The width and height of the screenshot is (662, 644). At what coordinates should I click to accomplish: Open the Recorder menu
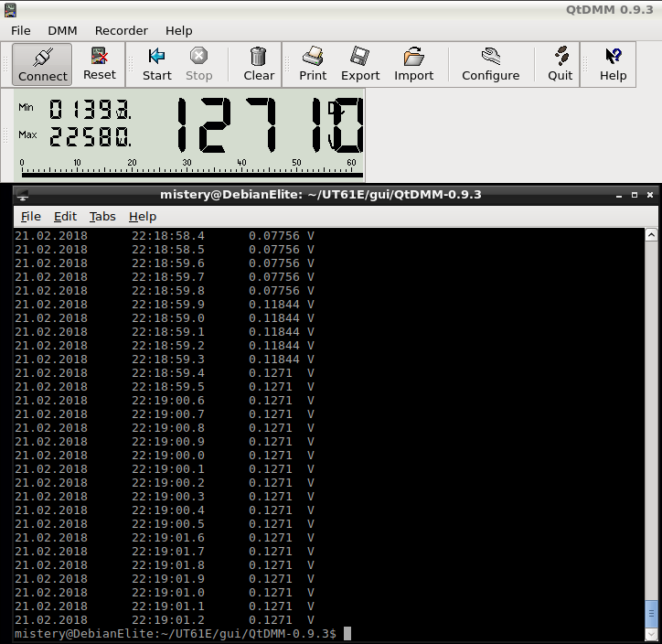pos(121,30)
